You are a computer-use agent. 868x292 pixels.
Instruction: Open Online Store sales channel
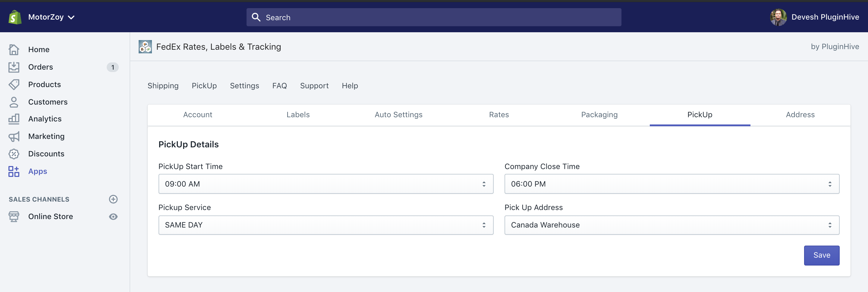[51, 217]
